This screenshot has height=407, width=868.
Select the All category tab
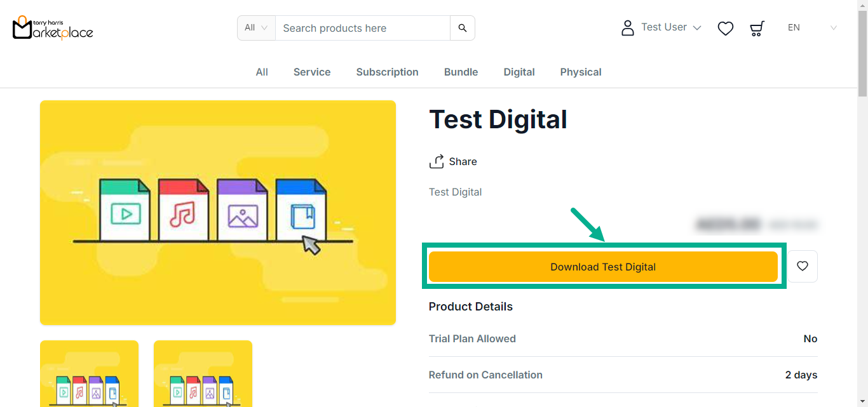coord(262,72)
